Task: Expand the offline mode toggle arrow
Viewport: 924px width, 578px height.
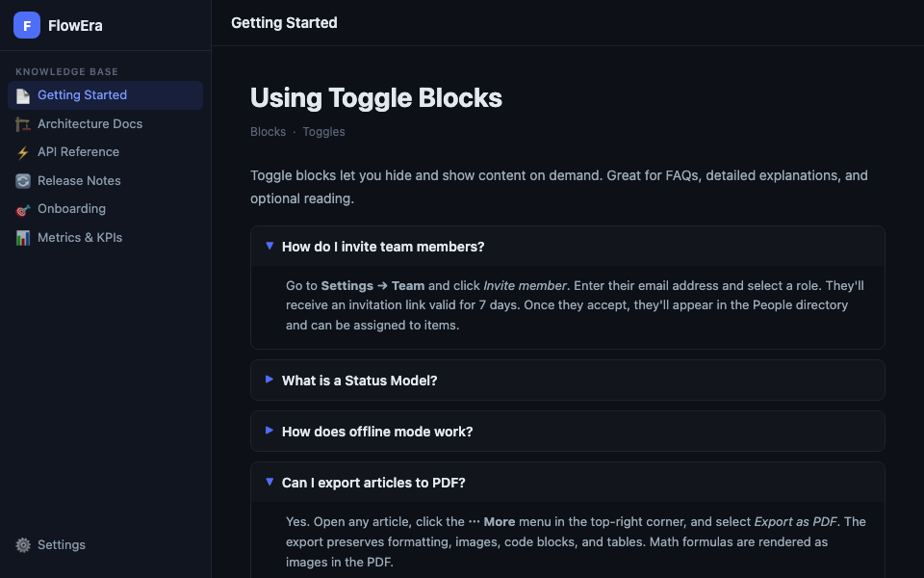Action: (269, 431)
